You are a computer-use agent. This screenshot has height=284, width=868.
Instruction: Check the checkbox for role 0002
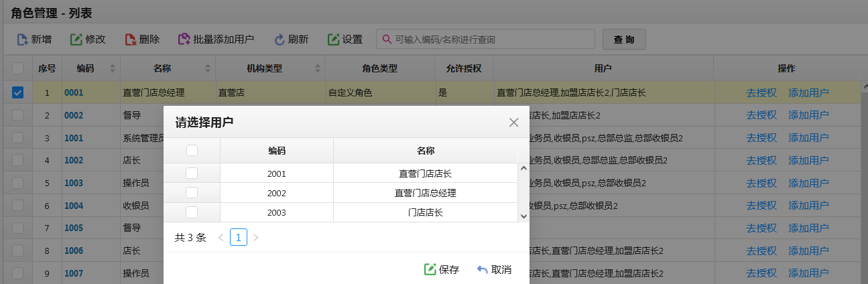(x=18, y=115)
